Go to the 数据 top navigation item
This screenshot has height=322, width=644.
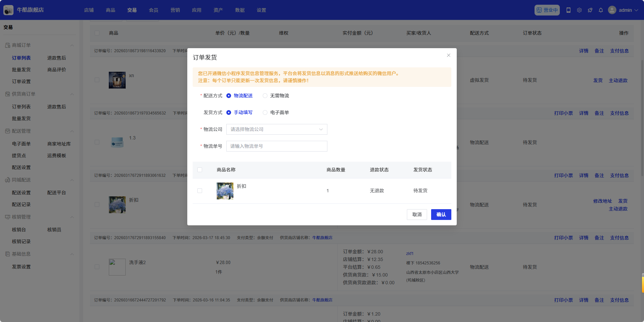point(239,10)
